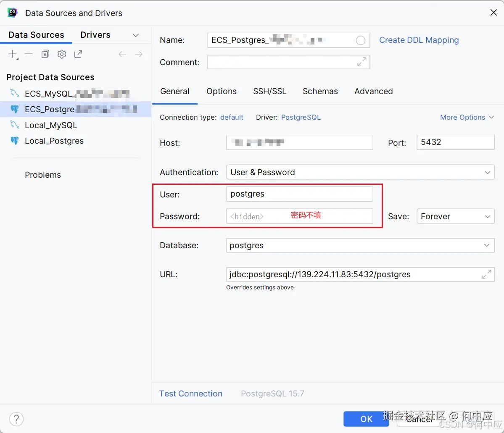The image size is (504, 433).
Task: Focus the Host input field
Action: pos(300,142)
